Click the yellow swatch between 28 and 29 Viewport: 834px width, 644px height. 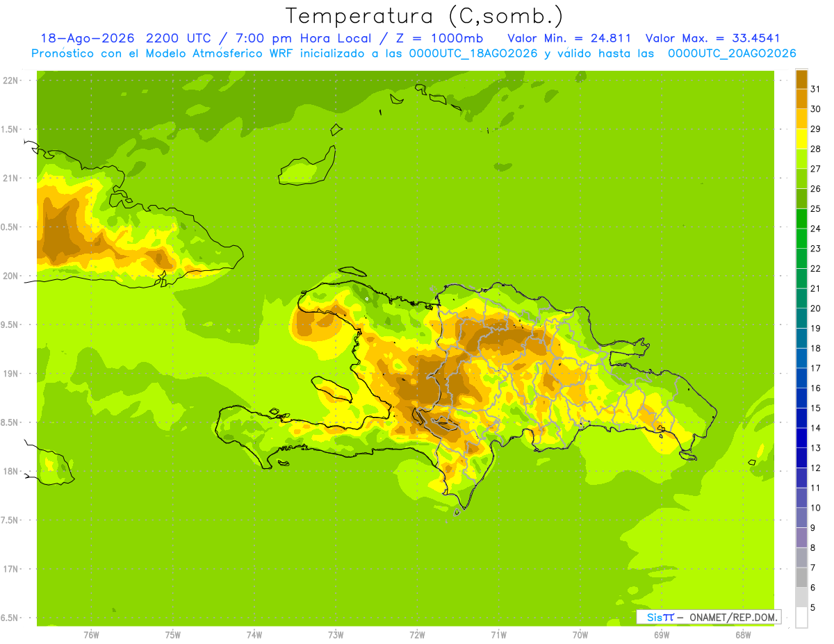tap(801, 138)
